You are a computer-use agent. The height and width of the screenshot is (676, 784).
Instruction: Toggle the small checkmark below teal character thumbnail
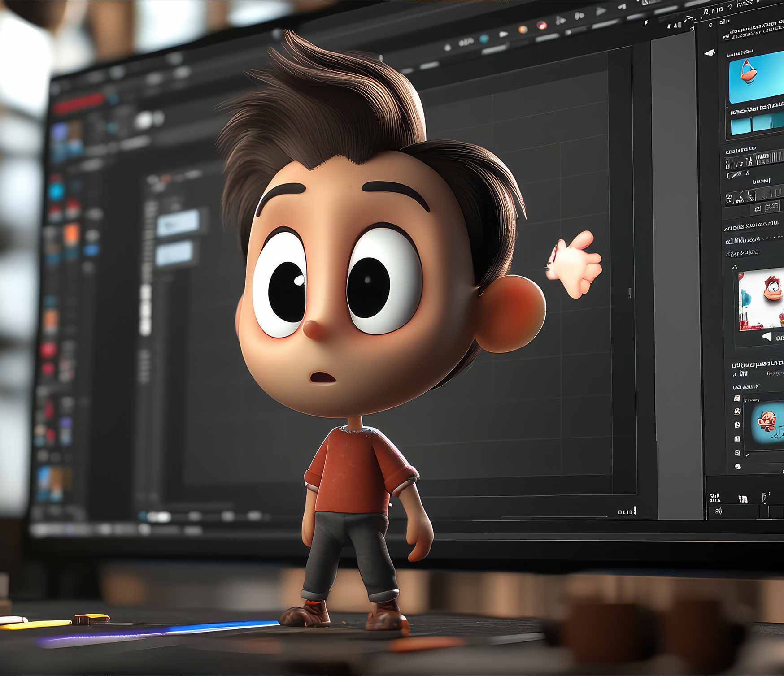(747, 455)
